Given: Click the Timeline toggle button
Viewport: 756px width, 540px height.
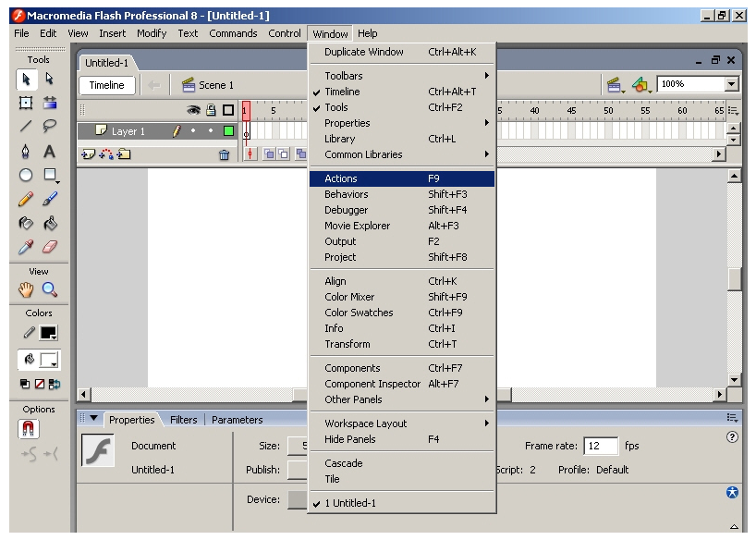Looking at the screenshot, I should [x=106, y=85].
